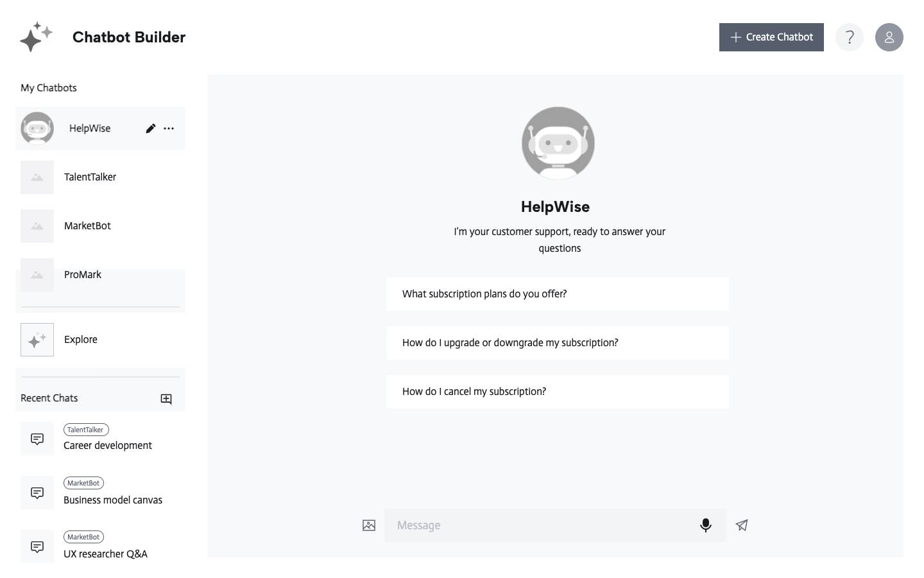The height and width of the screenshot is (578, 924).
Task: Open the three-dot menu for HelpWise
Action: (169, 128)
